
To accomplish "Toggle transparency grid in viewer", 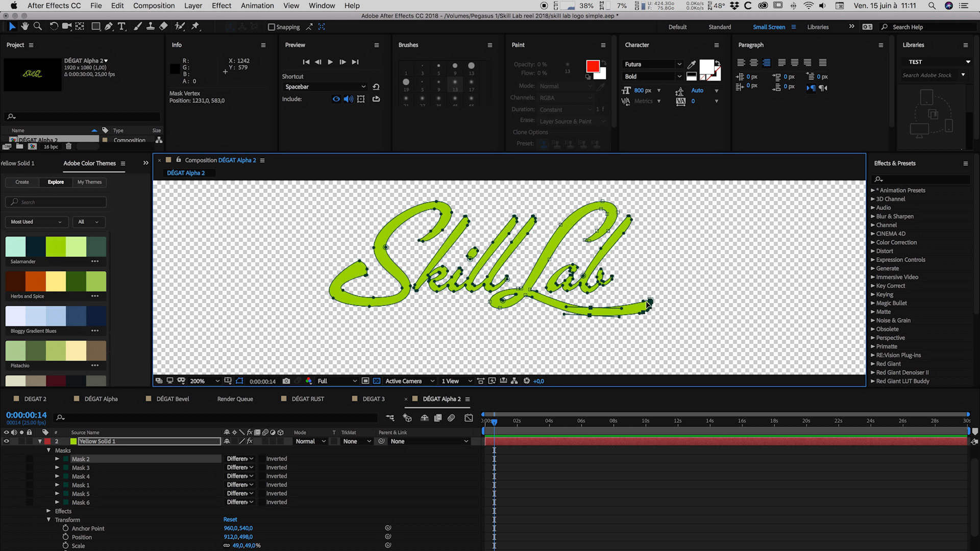I will click(x=377, y=381).
